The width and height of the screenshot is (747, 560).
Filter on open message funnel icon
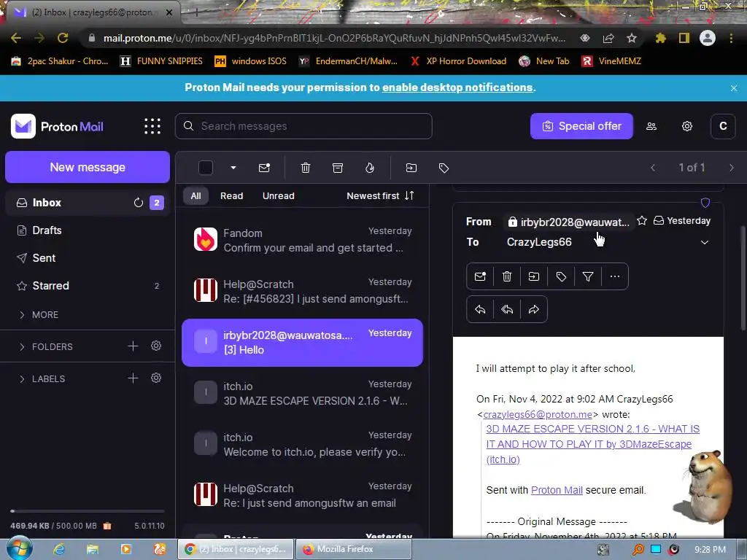588,276
